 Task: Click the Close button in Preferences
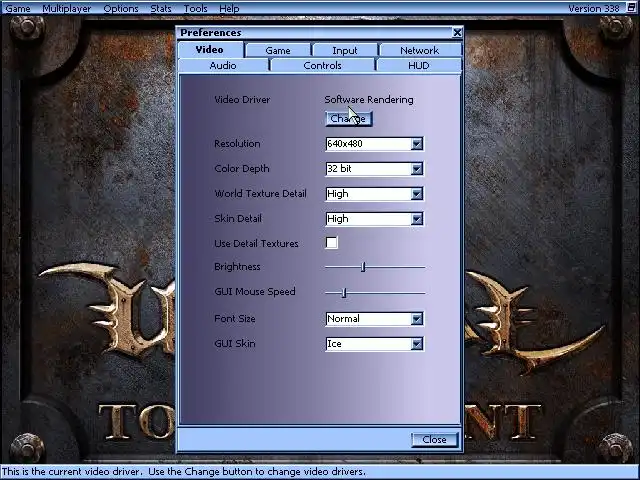click(435, 440)
